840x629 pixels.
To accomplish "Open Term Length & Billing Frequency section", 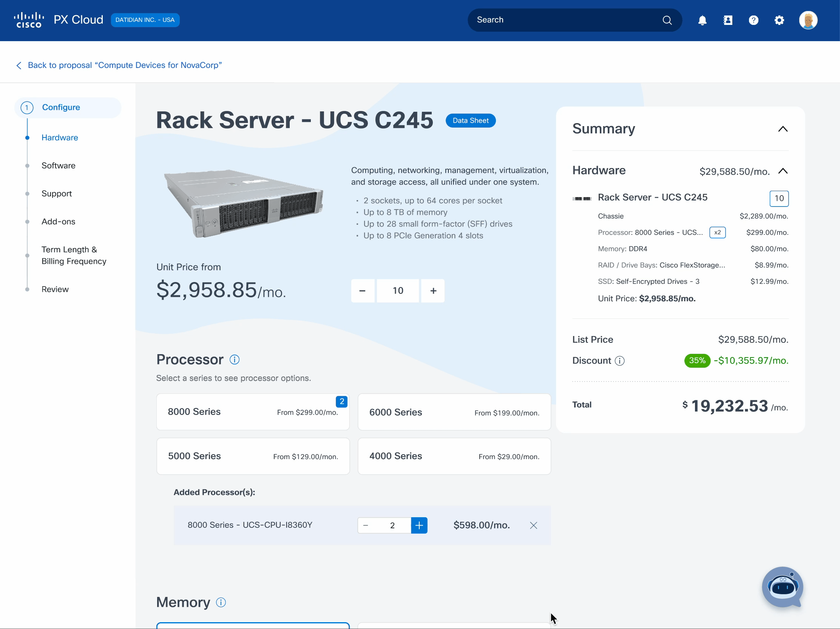I will (74, 256).
